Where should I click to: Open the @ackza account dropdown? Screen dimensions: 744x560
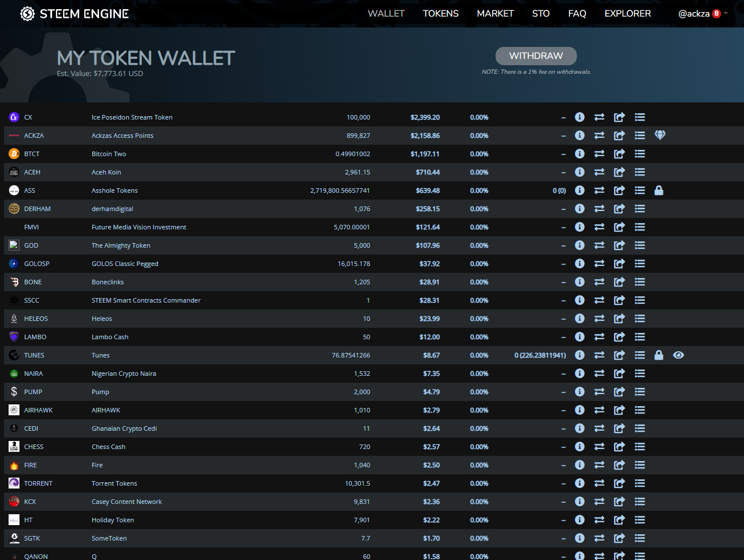703,14
